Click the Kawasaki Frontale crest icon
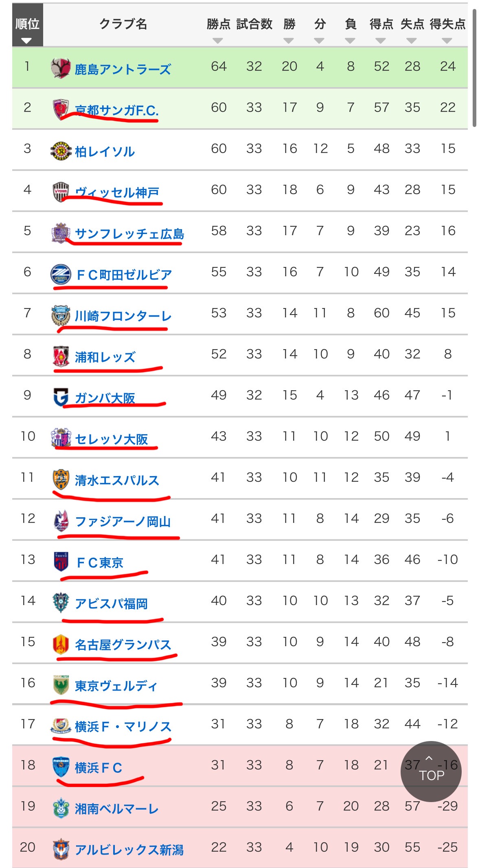This screenshot has width=480, height=868. coord(61,315)
